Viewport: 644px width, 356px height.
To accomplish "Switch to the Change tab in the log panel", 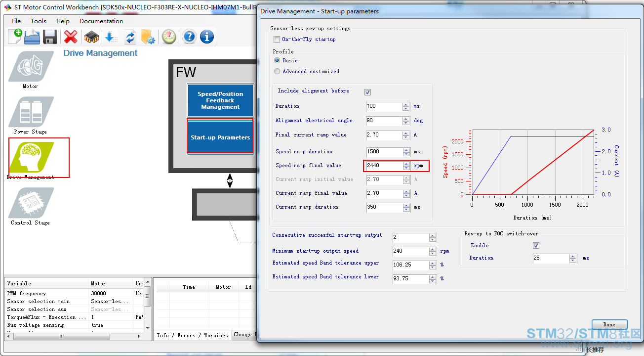I will 244,335.
